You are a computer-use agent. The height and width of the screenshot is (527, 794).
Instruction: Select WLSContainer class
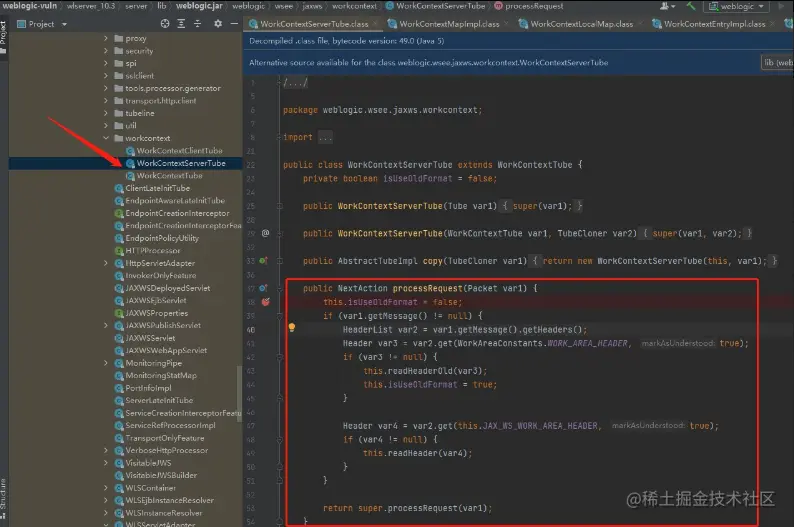[x=150, y=488]
